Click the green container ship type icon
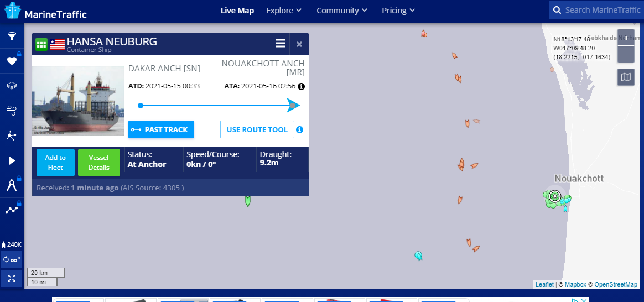644x302 pixels. [41, 44]
